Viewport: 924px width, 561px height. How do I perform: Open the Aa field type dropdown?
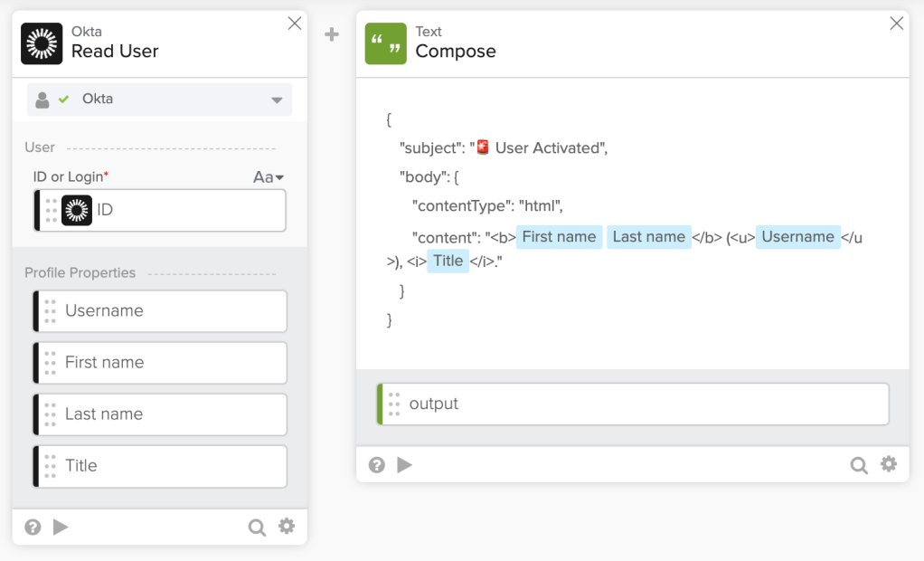(269, 177)
